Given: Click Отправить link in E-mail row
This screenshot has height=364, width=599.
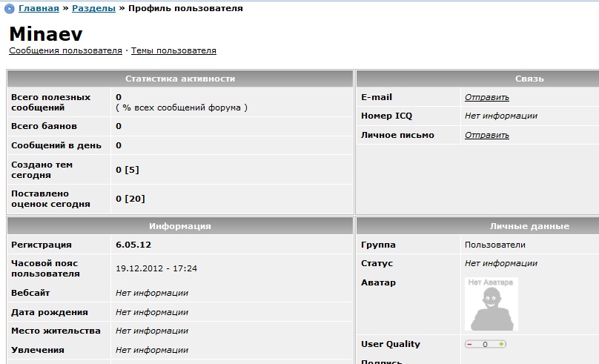Looking at the screenshot, I should (486, 97).
